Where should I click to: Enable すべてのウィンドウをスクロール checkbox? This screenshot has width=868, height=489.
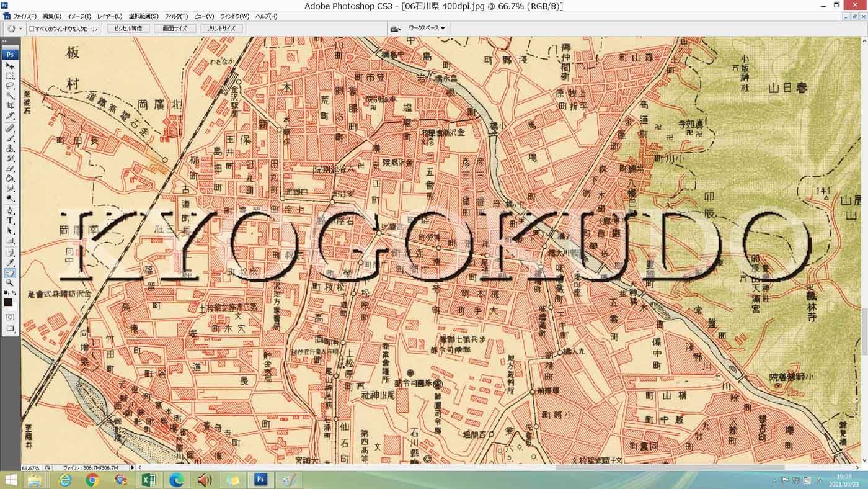tap(32, 29)
